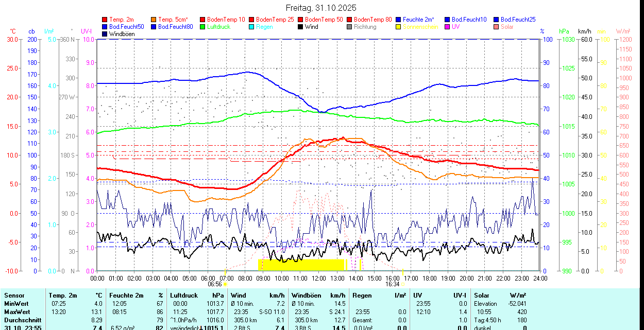
Task: Click the chart title Freitag, 31.10.2025
Action: tap(321, 8)
